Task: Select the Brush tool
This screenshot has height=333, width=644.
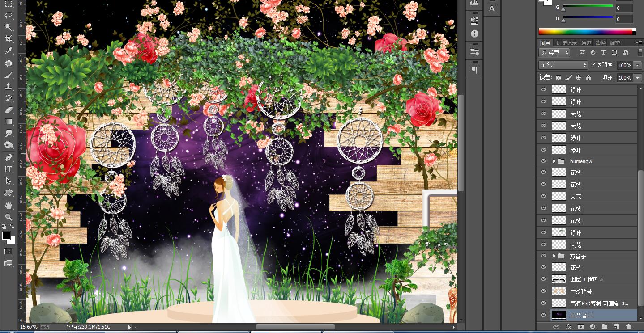Action: click(x=9, y=75)
